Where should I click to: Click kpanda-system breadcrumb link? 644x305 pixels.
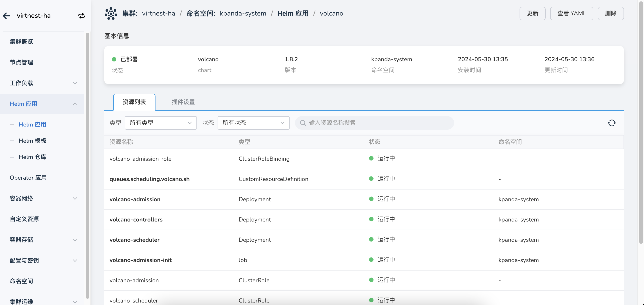coord(243,14)
